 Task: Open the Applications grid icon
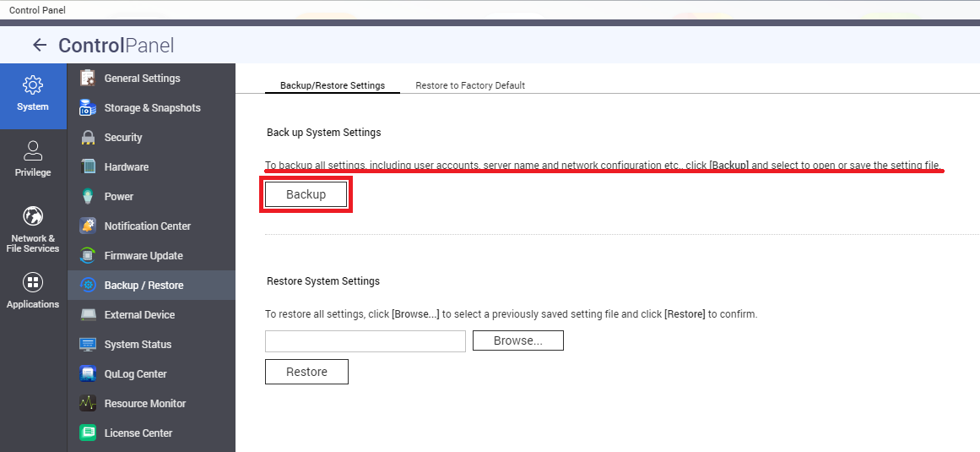pyautogui.click(x=33, y=282)
